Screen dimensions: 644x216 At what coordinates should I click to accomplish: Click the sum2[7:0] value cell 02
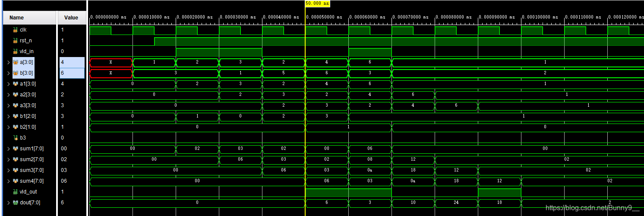pos(72,159)
